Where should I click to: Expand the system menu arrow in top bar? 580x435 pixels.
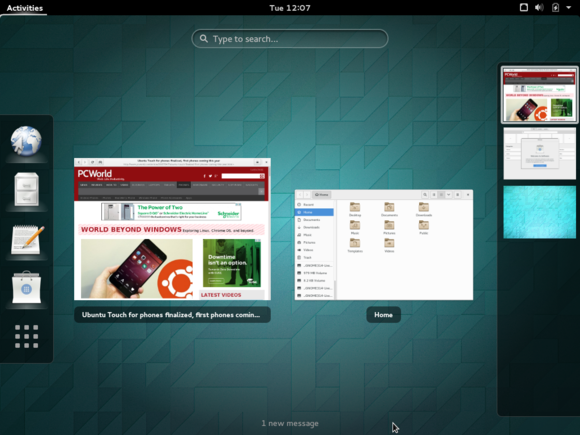(569, 7)
